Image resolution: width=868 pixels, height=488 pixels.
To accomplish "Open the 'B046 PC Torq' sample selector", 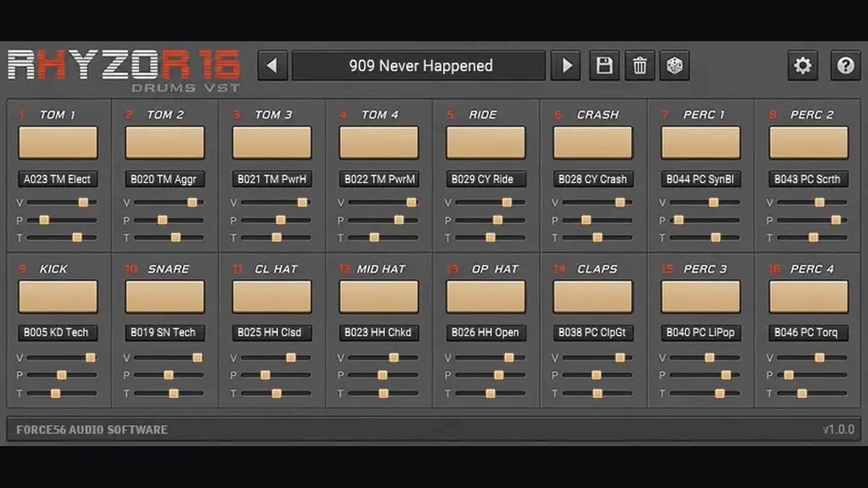I will pyautogui.click(x=809, y=333).
